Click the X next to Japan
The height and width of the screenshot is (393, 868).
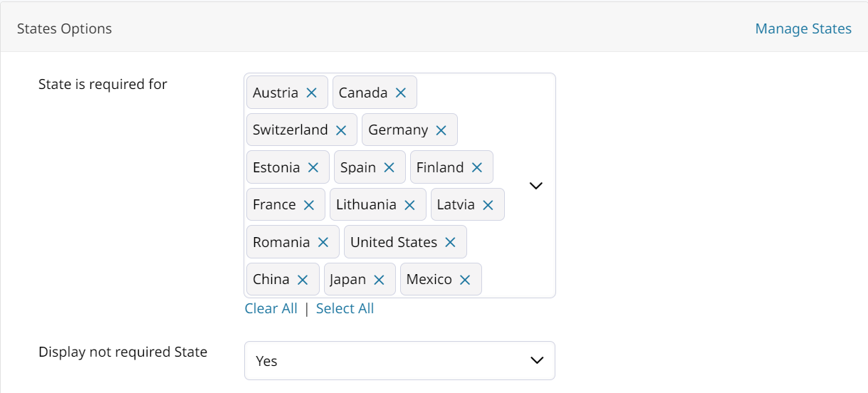pyautogui.click(x=379, y=280)
